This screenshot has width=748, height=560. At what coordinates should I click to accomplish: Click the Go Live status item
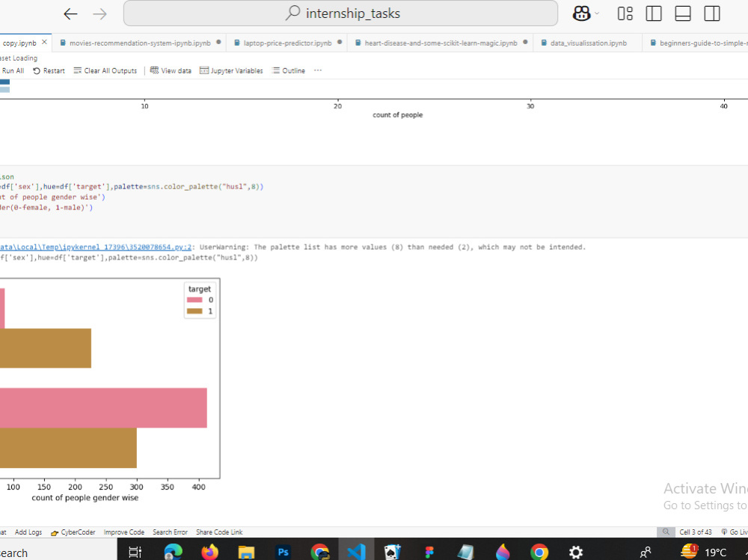(735, 532)
